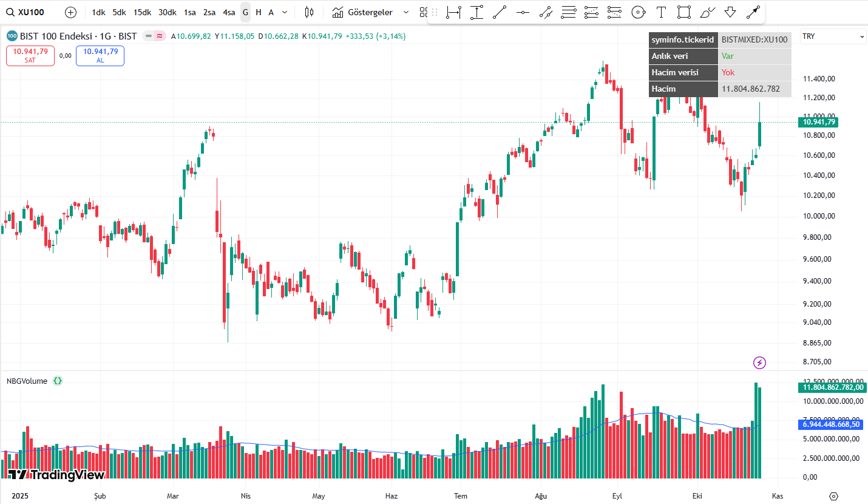868x504 pixels.
Task: Select the trend line drawing tool
Action: click(500, 12)
